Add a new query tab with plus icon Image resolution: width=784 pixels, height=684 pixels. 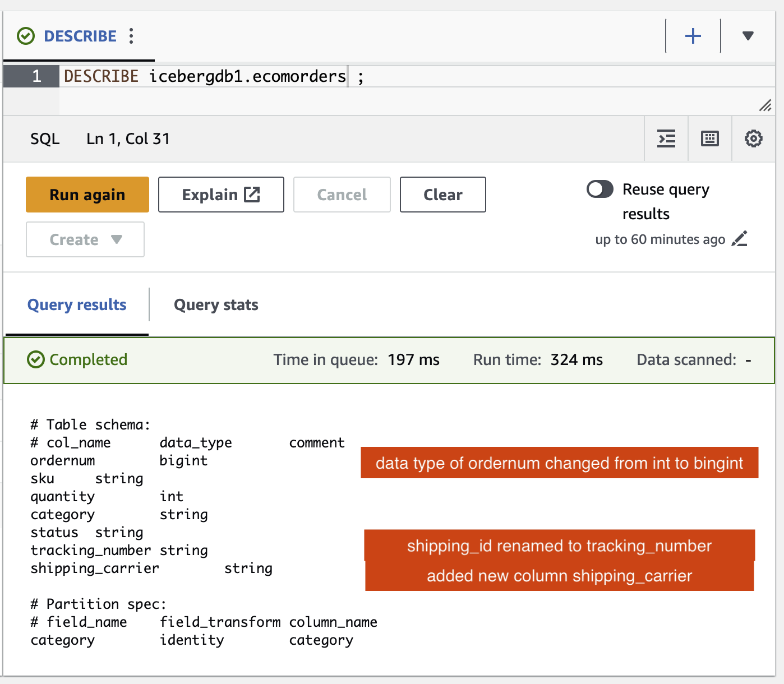(693, 36)
